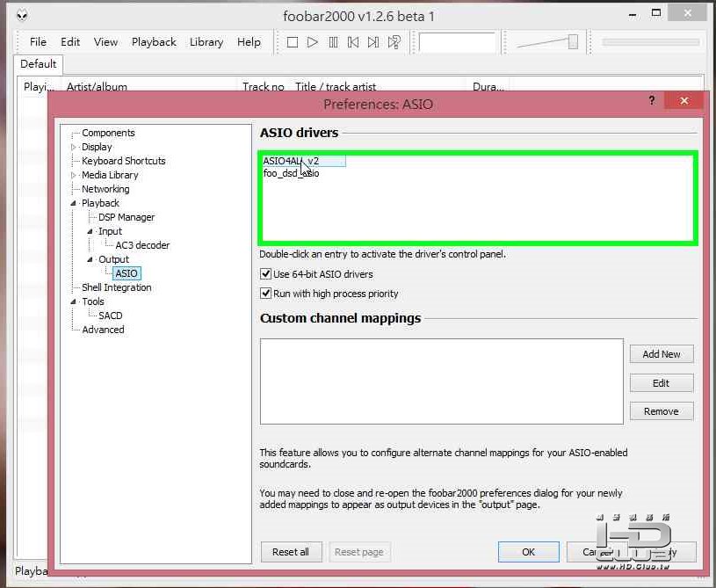Image resolution: width=716 pixels, height=588 pixels.
Task: Click the Remove mapping button
Action: [662, 411]
